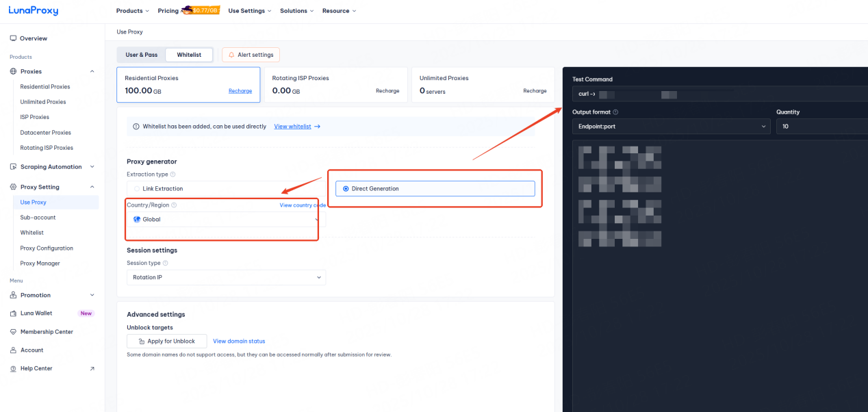The image size is (868, 412).
Task: Open Scraping Automation from the sidebar icon
Action: (12, 166)
